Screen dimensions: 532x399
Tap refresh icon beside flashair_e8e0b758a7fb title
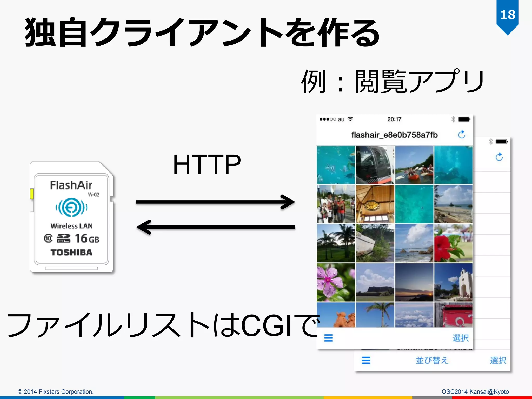pyautogui.click(x=462, y=135)
